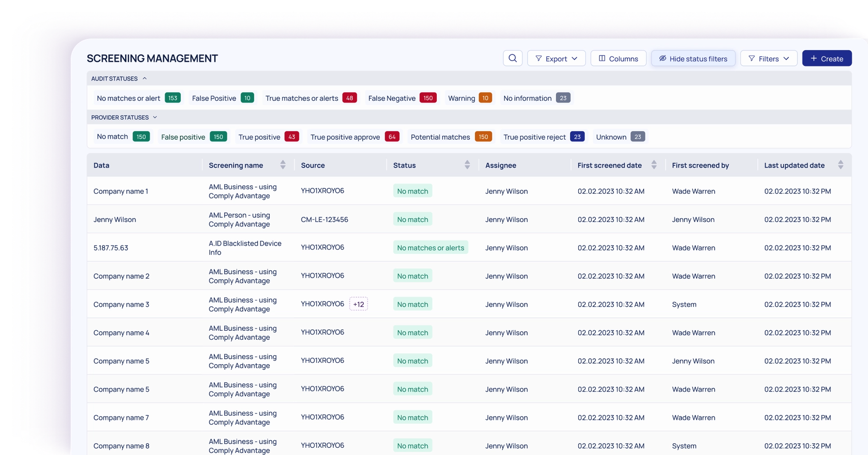The width and height of the screenshot is (868, 455).
Task: Toggle the False Negative audit filter
Action: 401,98
